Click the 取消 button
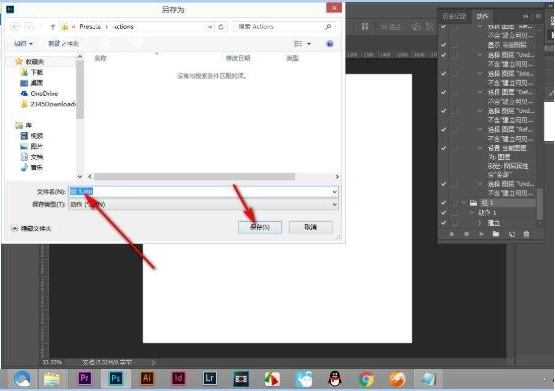Image resolution: width=555 pixels, height=391 pixels. (x=310, y=227)
